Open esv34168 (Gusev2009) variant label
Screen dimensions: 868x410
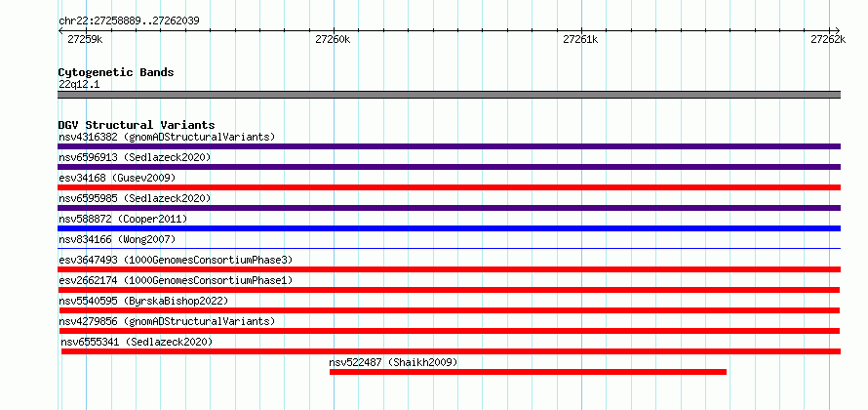click(x=117, y=178)
